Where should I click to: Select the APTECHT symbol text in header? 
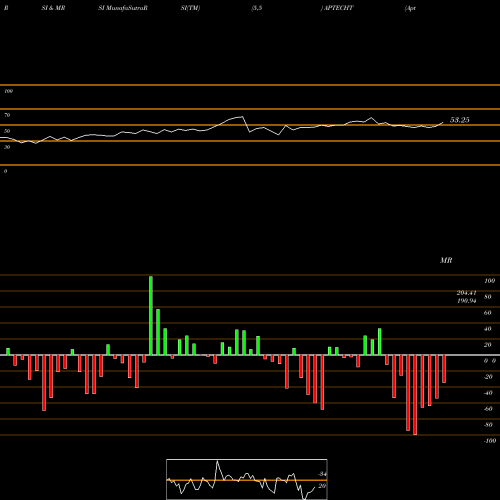339,8
